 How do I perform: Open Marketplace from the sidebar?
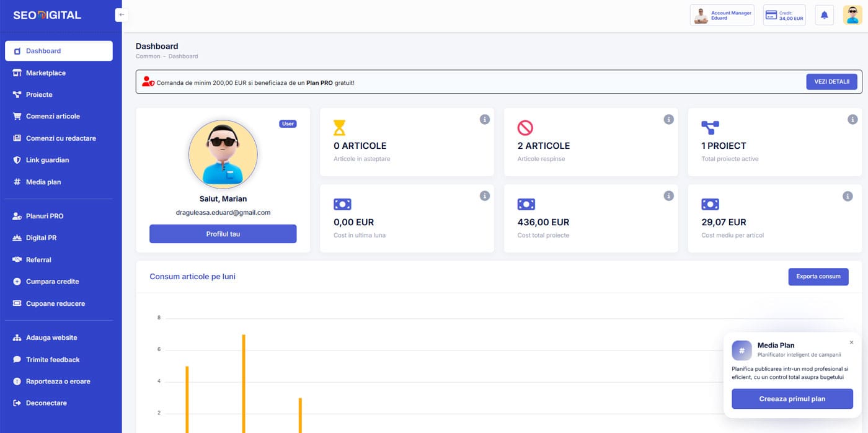coord(45,73)
